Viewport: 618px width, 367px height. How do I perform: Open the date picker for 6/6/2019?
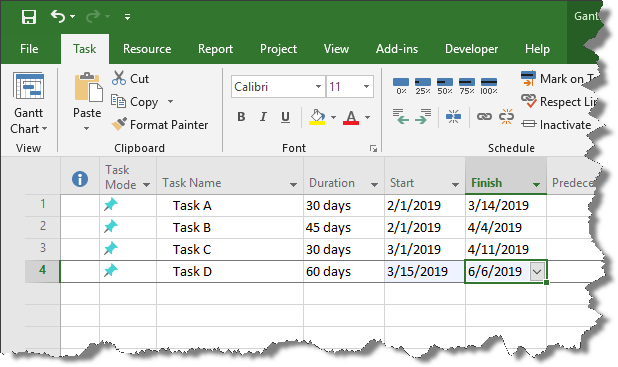pos(537,272)
